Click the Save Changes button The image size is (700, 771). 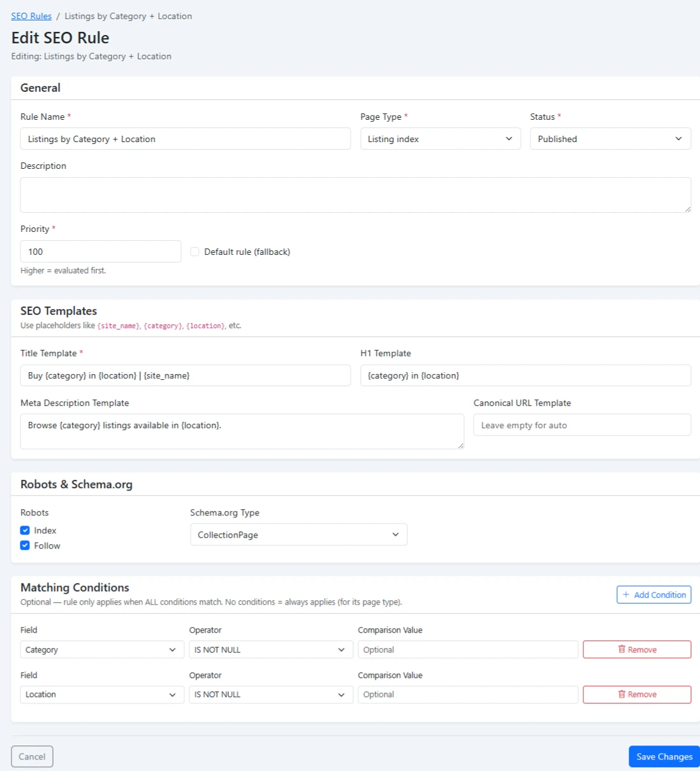click(664, 756)
